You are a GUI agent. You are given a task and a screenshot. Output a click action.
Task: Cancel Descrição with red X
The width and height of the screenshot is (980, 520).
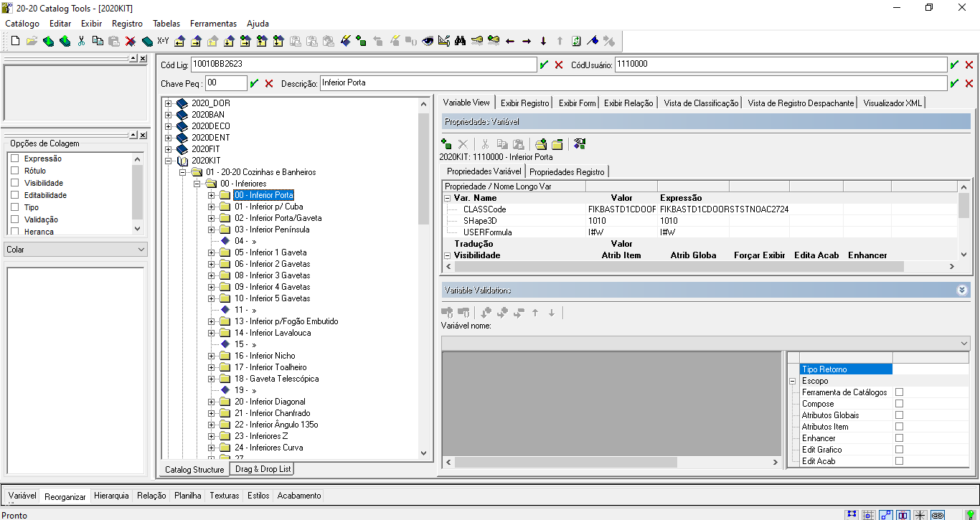tap(969, 83)
